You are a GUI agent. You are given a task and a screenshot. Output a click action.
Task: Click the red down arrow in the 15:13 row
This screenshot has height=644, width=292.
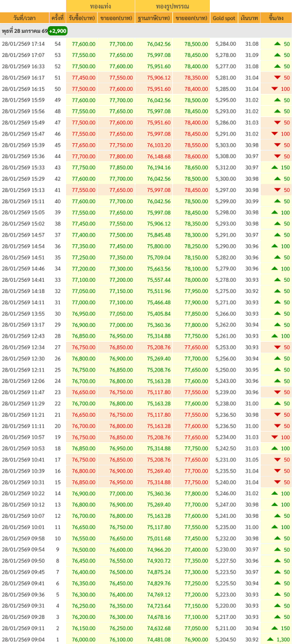coord(277,190)
